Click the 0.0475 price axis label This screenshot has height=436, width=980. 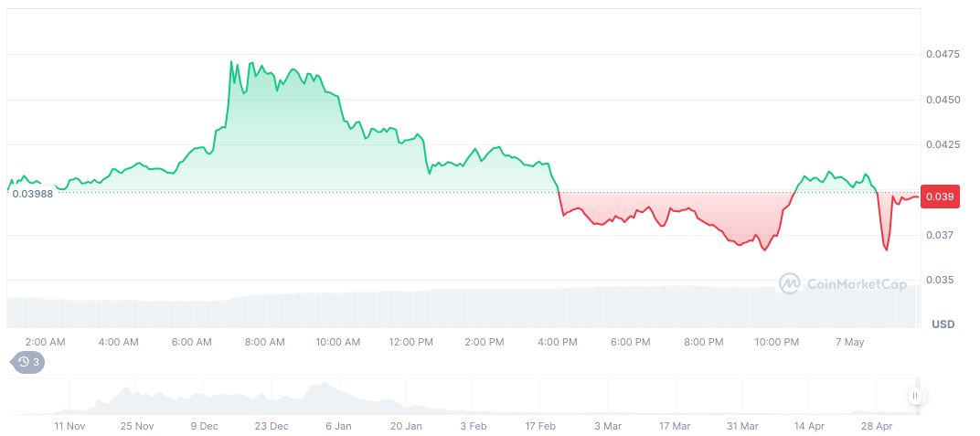(941, 55)
